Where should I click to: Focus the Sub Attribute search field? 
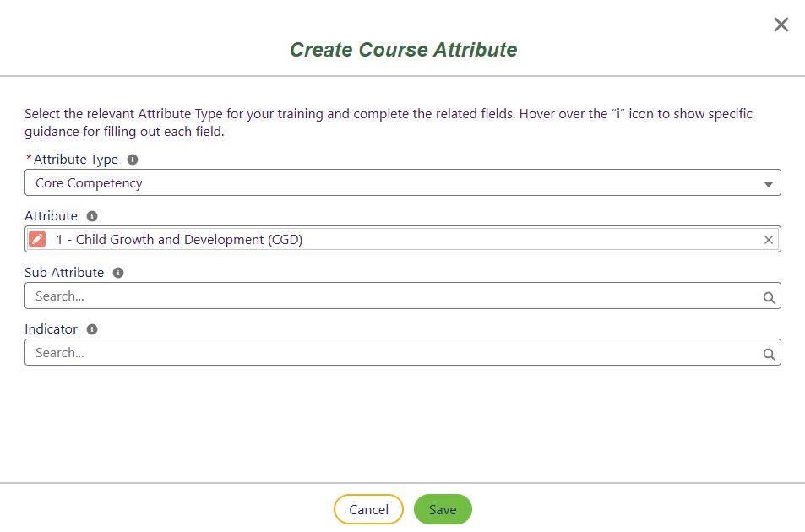(402, 296)
